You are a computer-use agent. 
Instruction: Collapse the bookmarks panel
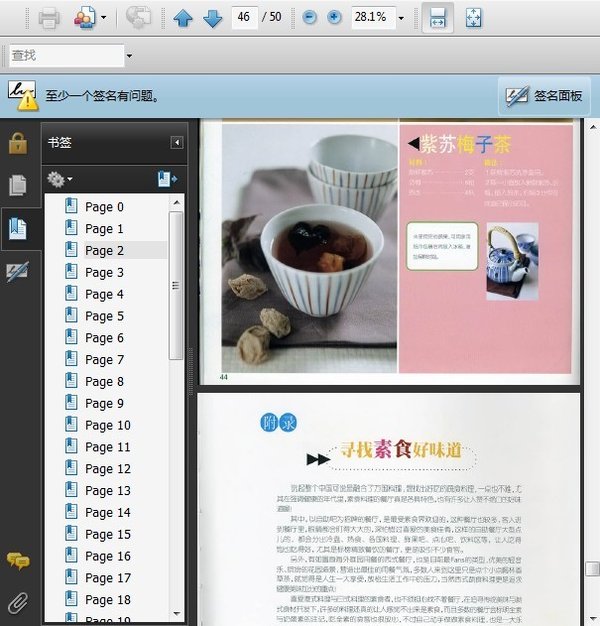177,143
